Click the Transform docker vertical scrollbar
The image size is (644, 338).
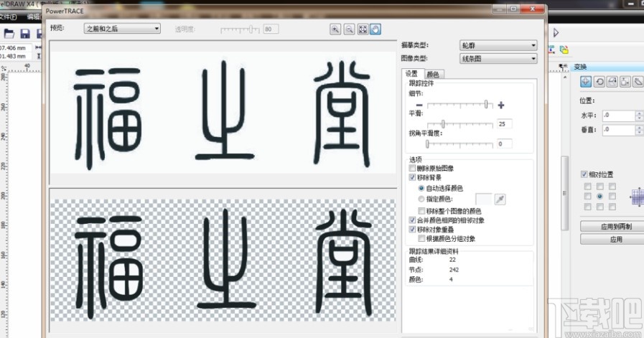point(565,193)
